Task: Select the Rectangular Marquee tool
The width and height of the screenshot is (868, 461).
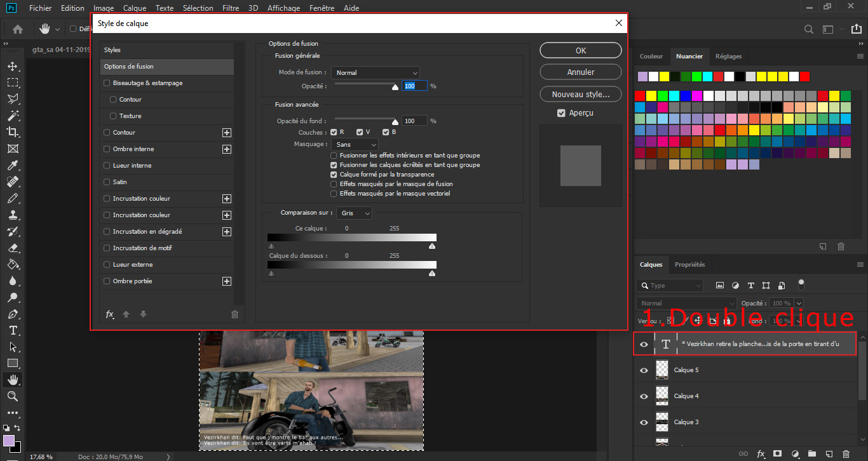Action: [x=12, y=83]
